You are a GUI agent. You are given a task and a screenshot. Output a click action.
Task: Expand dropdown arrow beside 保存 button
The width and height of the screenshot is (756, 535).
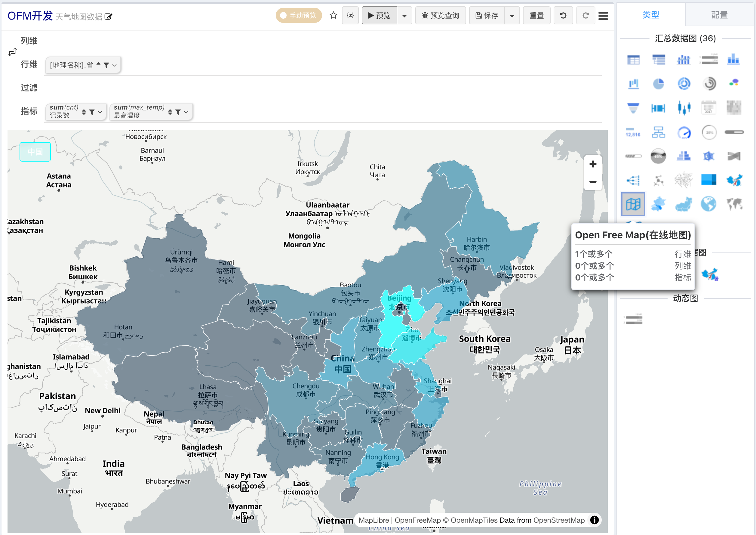(x=512, y=16)
